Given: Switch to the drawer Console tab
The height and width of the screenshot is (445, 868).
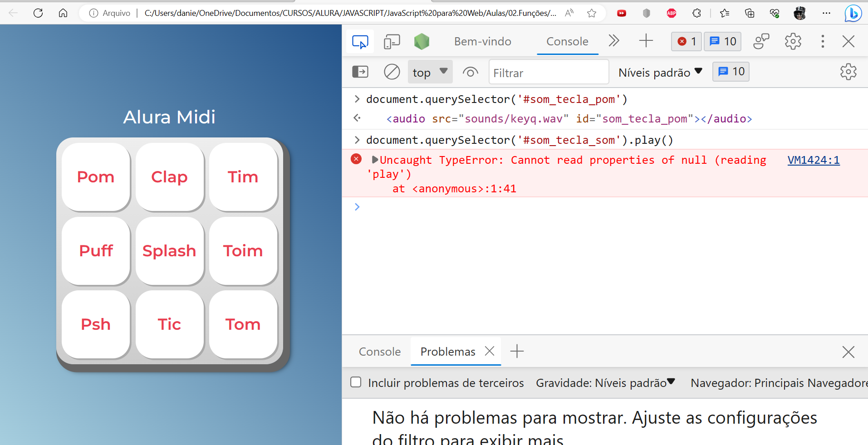Looking at the screenshot, I should pyautogui.click(x=380, y=352).
